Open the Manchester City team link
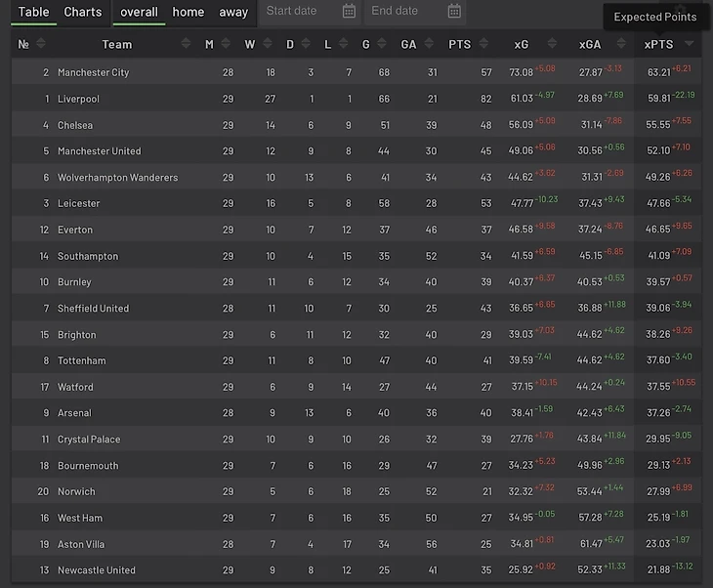The height and width of the screenshot is (588, 713). (x=93, y=72)
